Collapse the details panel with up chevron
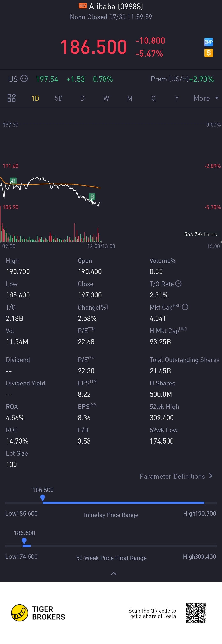 point(113,573)
